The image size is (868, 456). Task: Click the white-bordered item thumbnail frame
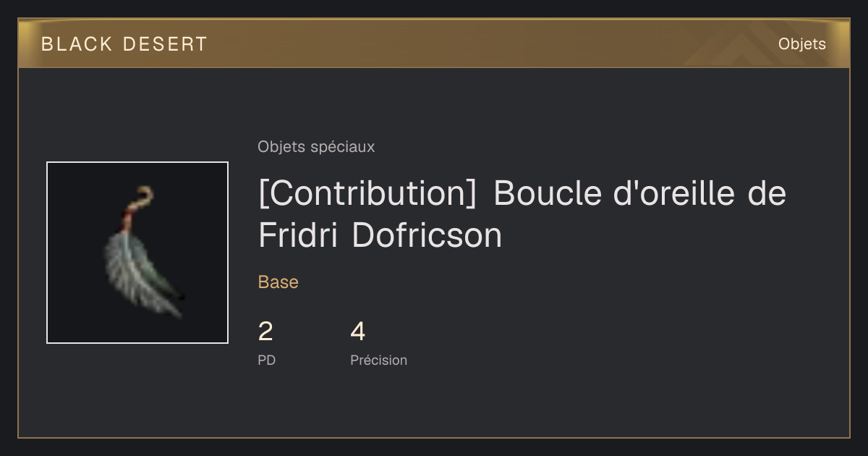click(137, 253)
